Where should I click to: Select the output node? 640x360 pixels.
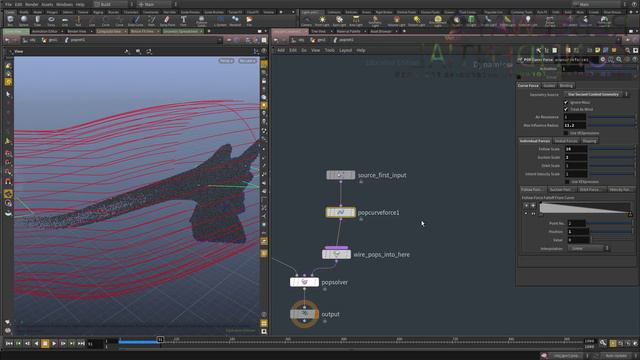pos(304,314)
